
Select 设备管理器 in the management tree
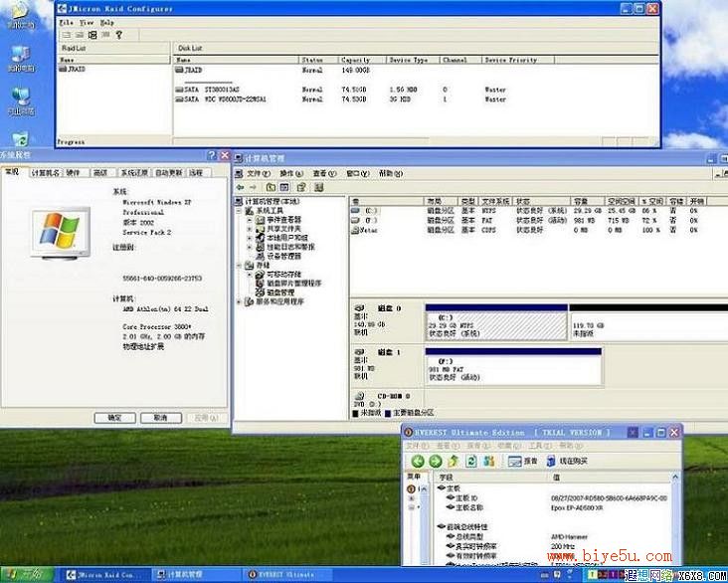[x=278, y=256]
